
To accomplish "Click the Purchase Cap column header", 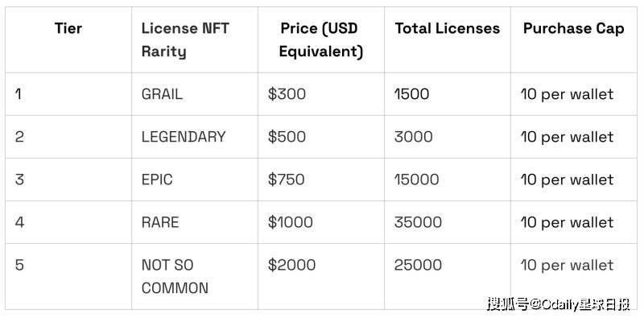I will pos(574,28).
